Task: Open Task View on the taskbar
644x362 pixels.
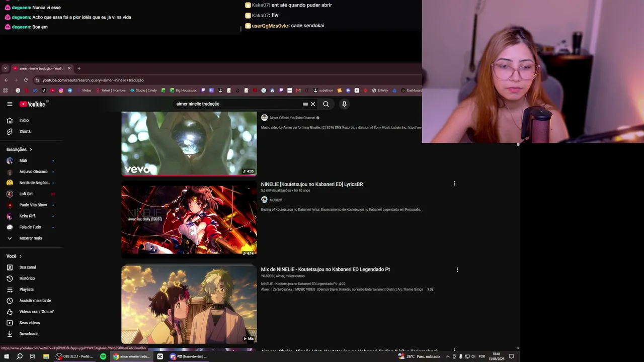Action: 32,356
